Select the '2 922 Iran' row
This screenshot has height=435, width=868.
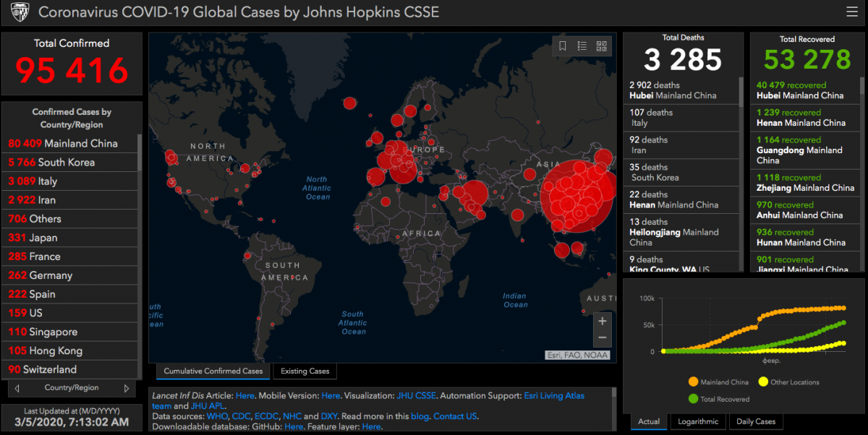[70, 199]
